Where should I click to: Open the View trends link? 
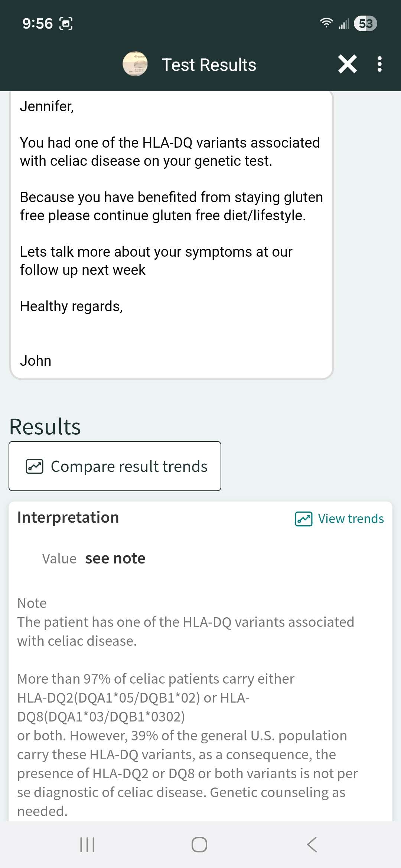pyautogui.click(x=351, y=519)
